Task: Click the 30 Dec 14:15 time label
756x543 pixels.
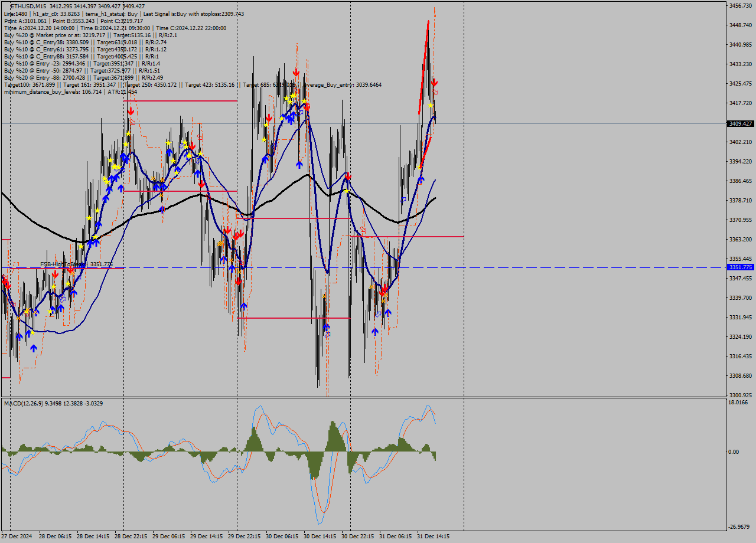Action: [320, 537]
